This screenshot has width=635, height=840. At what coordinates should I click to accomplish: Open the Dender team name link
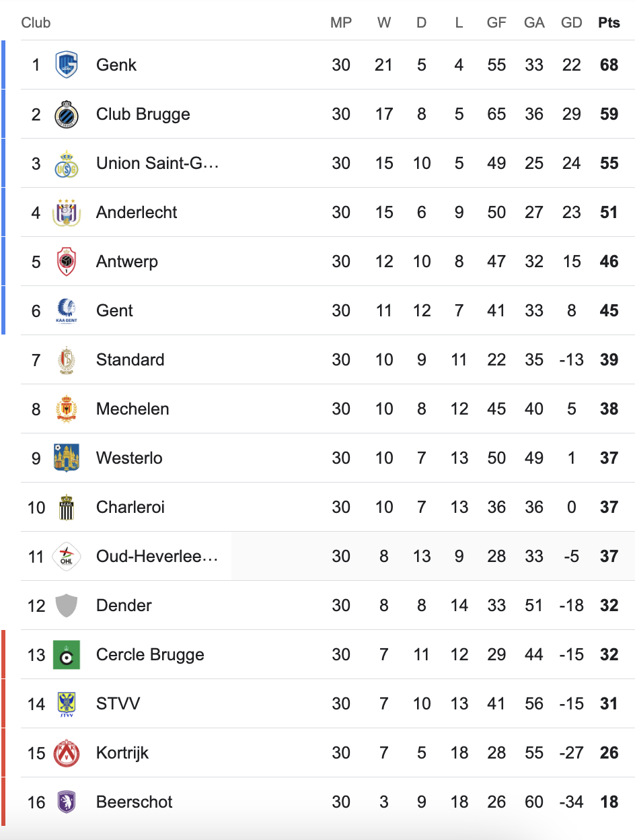point(124,605)
